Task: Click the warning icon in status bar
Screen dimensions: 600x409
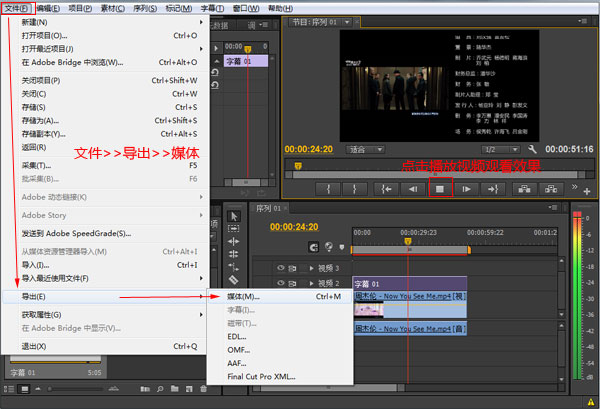Action: tap(591, 402)
